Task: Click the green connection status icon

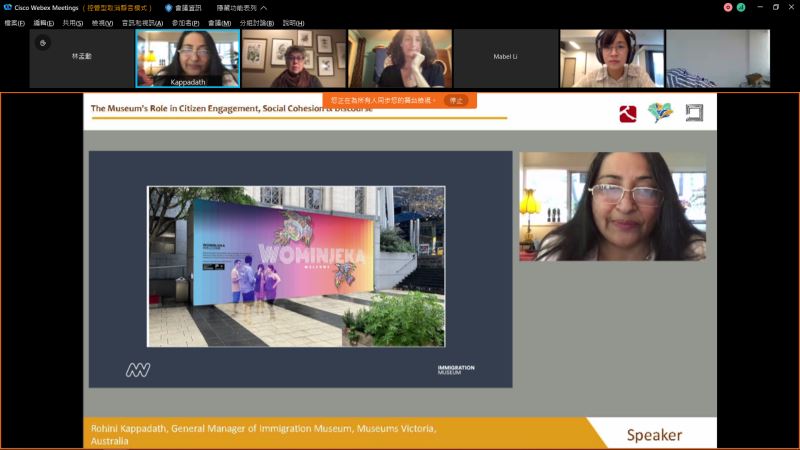Action: (x=741, y=7)
